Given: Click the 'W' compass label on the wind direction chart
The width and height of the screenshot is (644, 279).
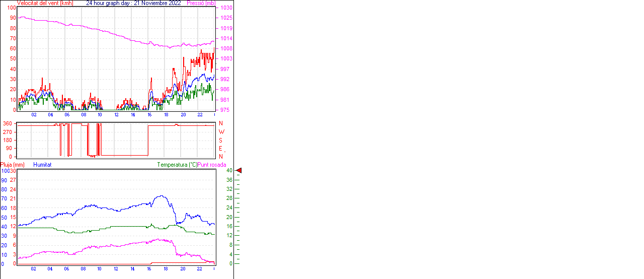Looking at the screenshot, I should 221,132.
